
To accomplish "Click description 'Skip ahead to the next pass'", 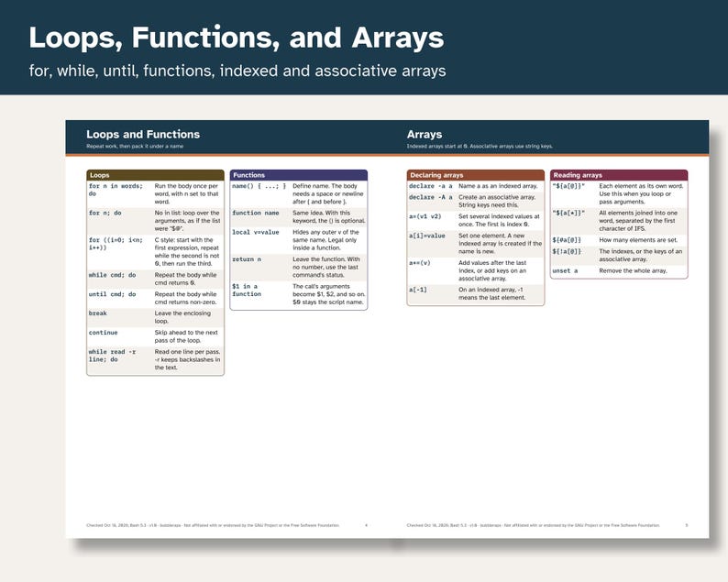I will pyautogui.click(x=186, y=336).
